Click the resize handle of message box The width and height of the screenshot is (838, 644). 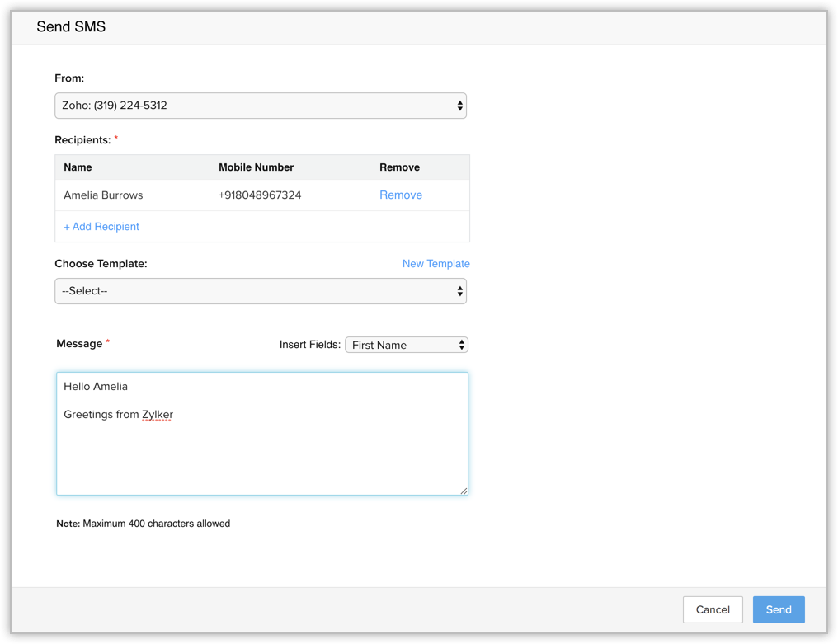[464, 491]
